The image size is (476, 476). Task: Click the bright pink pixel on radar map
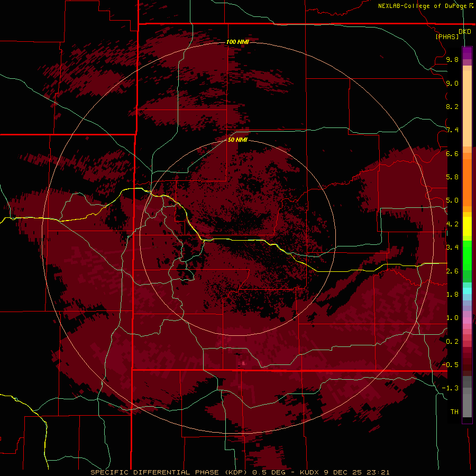point(243,363)
